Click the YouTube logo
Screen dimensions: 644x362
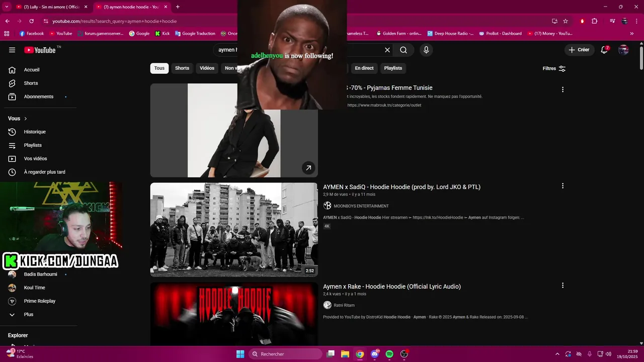(x=40, y=50)
